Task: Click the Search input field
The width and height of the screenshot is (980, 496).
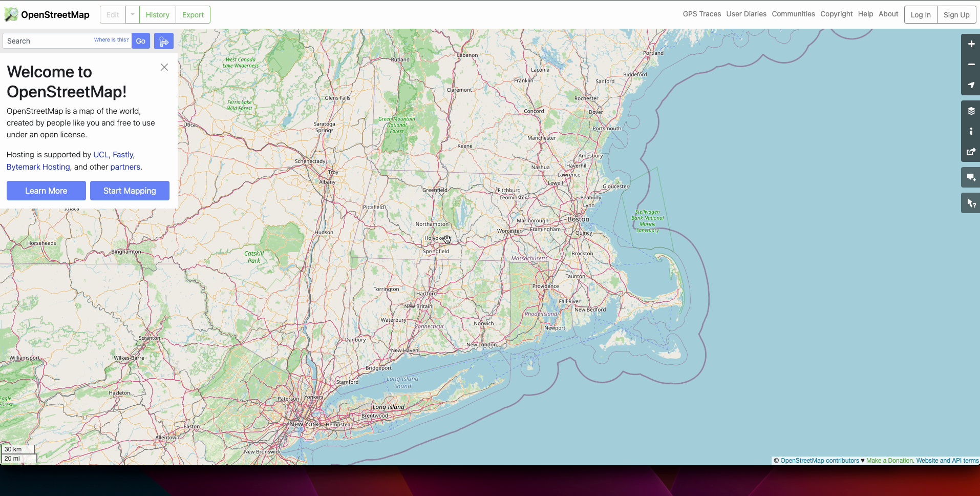Action: click(x=49, y=41)
